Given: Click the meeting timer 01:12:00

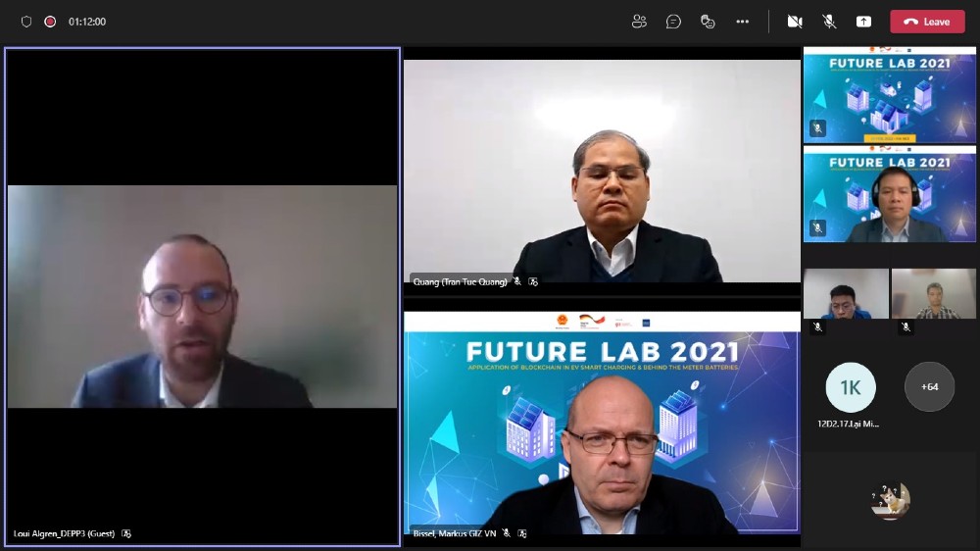Looking at the screenshot, I should [87, 22].
